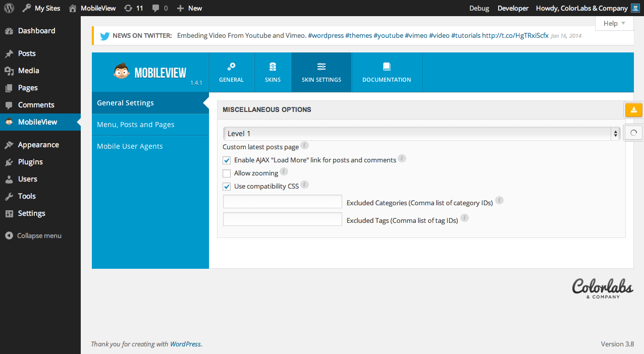This screenshot has height=354, width=644.
Task: Follow the #wordpress hashtag link
Action: click(326, 36)
